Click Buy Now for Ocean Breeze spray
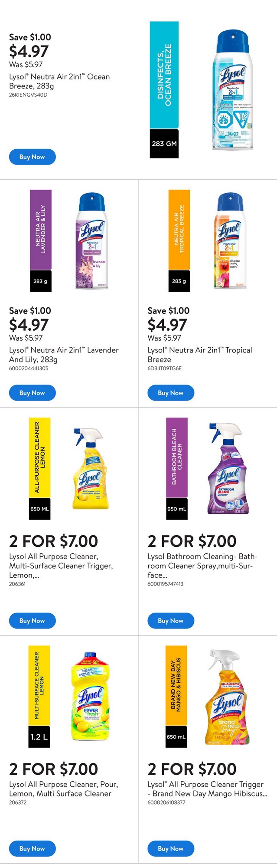This screenshot has width=277, height=868. (x=33, y=157)
